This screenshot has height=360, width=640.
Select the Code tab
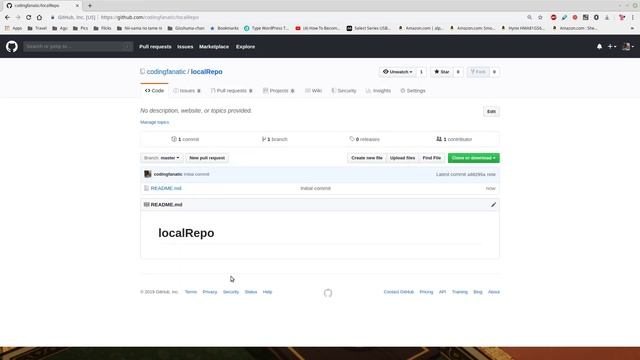(154, 91)
